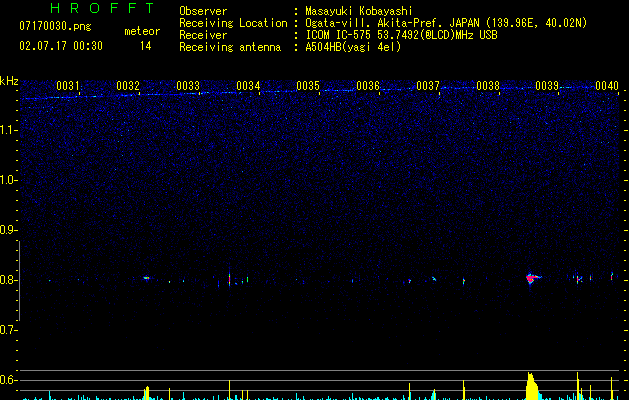Image resolution: width=629 pixels, height=400 pixels.
Task: Click the large red meteor echo near 0039
Action: tap(532, 278)
